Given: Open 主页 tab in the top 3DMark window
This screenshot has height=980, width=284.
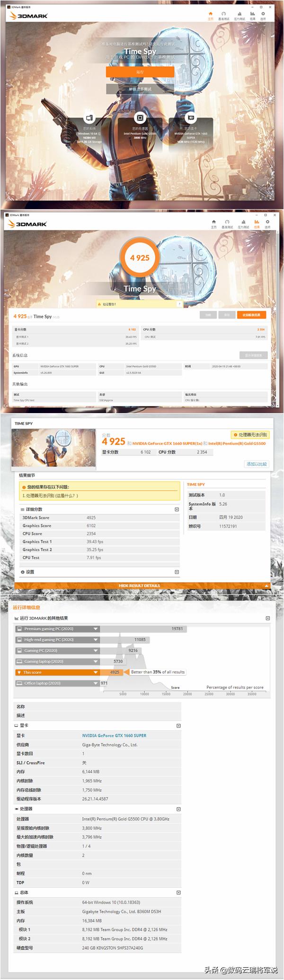Looking at the screenshot, I should click(211, 16).
